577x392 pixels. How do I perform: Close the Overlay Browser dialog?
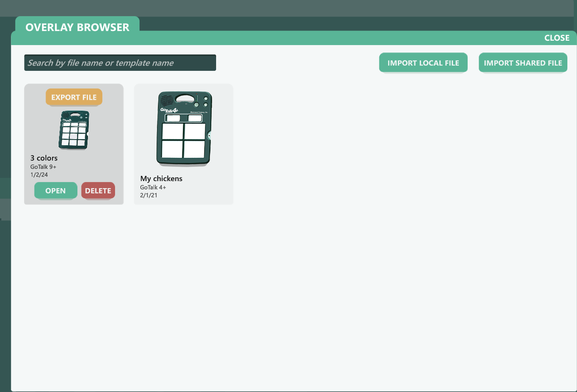pyautogui.click(x=556, y=38)
